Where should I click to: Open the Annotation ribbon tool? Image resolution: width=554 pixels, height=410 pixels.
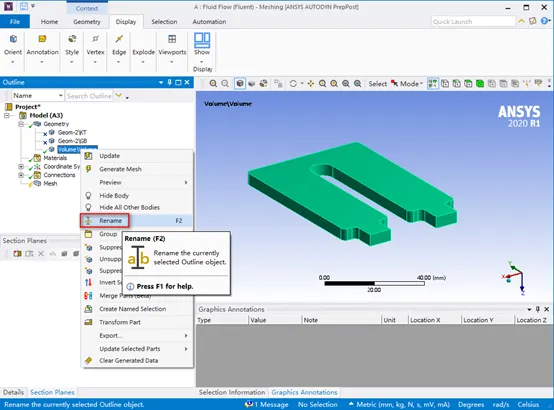(x=42, y=48)
